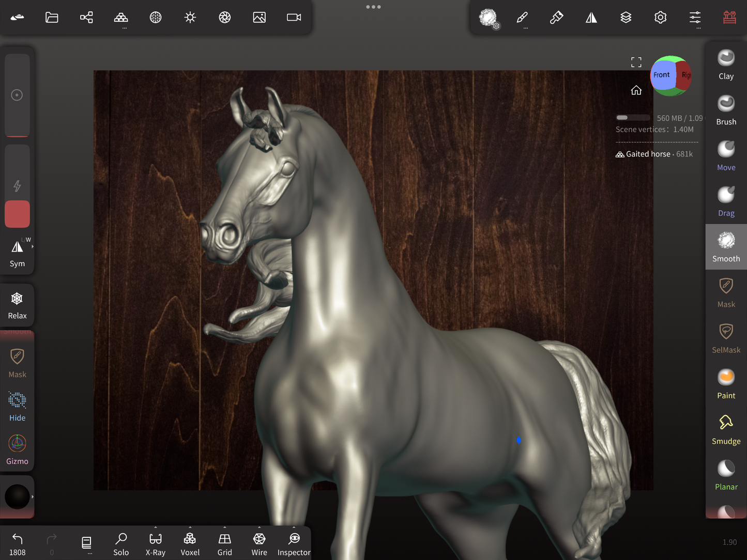The height and width of the screenshot is (560, 747).
Task: Expand the material sphere options arrow
Action: (33, 496)
